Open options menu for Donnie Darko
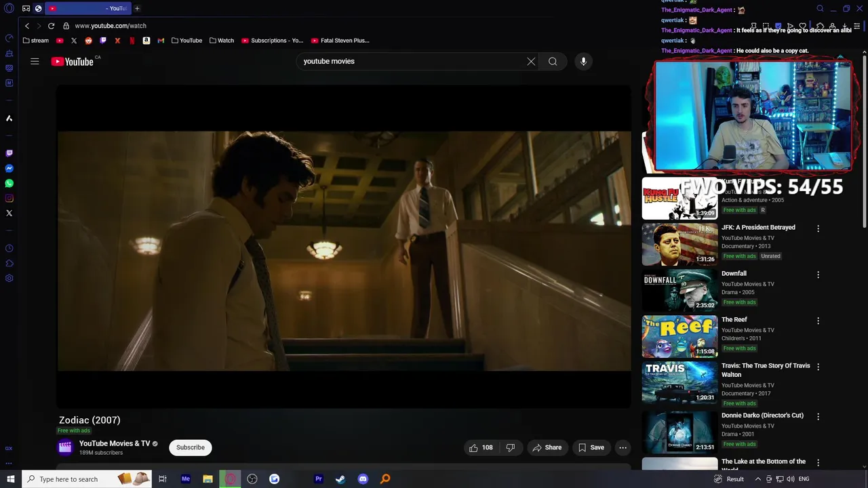Image resolution: width=868 pixels, height=488 pixels. click(818, 417)
